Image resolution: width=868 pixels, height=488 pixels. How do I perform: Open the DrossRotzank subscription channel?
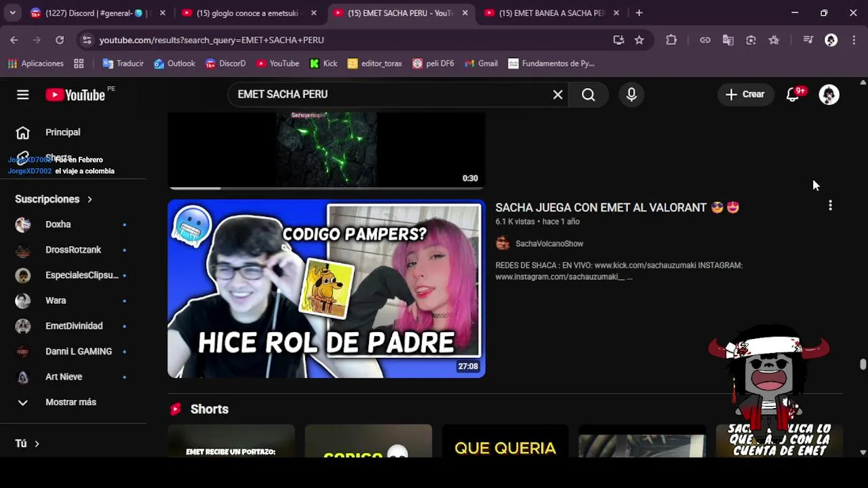click(73, 249)
